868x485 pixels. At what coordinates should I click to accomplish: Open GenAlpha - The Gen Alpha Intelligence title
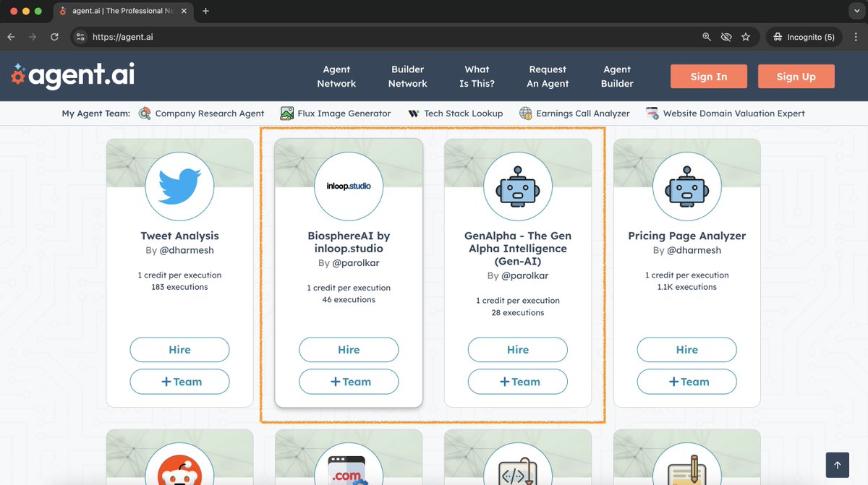pos(518,249)
